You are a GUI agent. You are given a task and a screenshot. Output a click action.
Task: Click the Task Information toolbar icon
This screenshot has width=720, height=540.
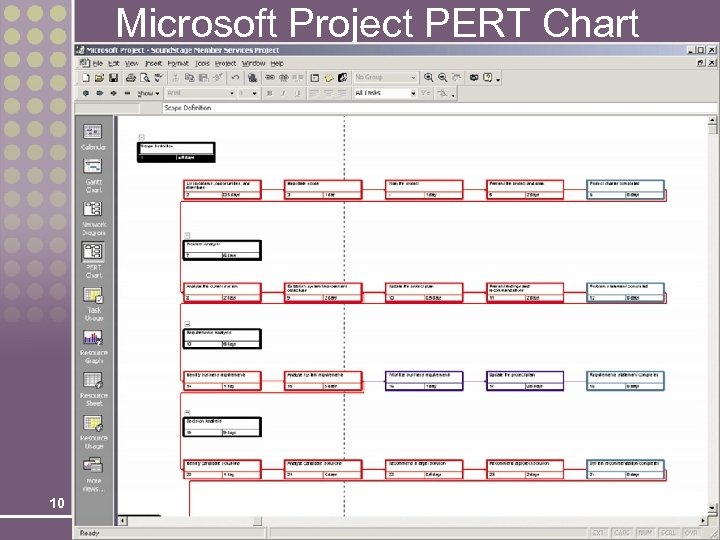pyautogui.click(x=315, y=78)
